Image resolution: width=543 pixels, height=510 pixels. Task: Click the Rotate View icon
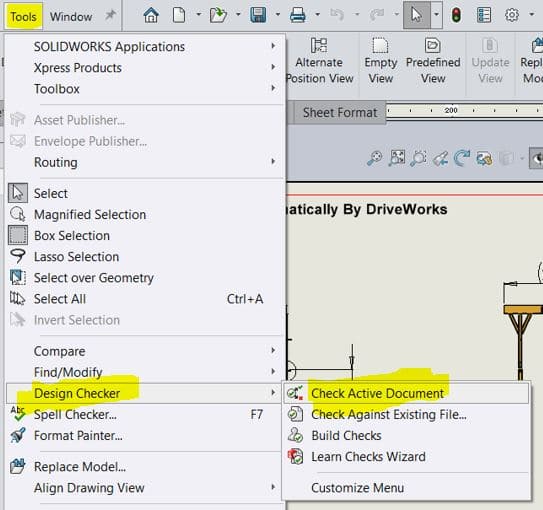click(462, 158)
